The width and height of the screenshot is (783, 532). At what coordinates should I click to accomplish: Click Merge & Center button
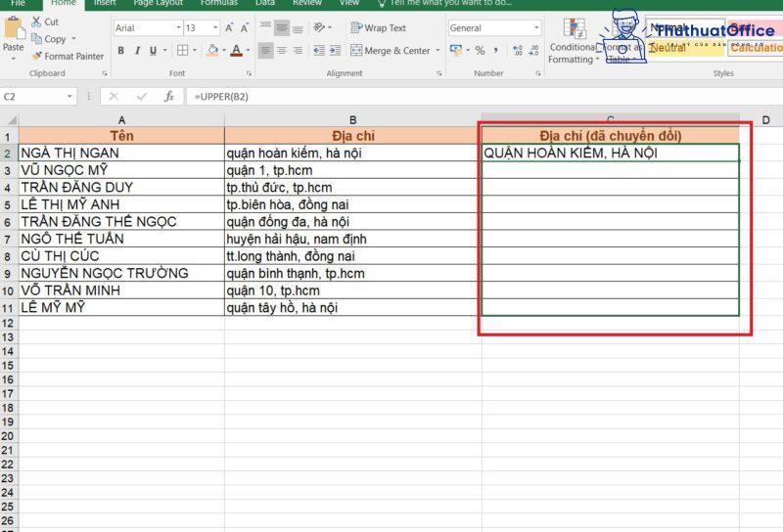[390, 51]
